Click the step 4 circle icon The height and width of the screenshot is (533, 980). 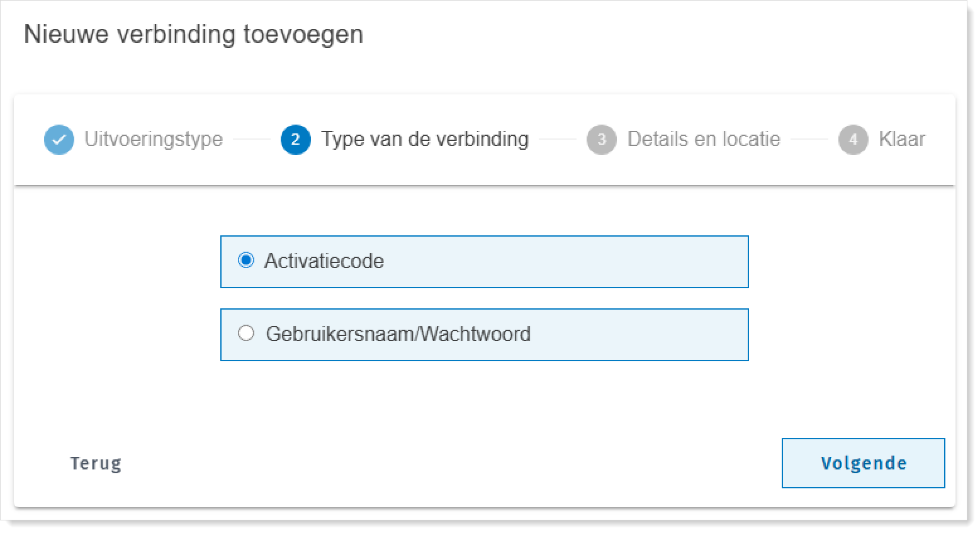[x=853, y=139]
